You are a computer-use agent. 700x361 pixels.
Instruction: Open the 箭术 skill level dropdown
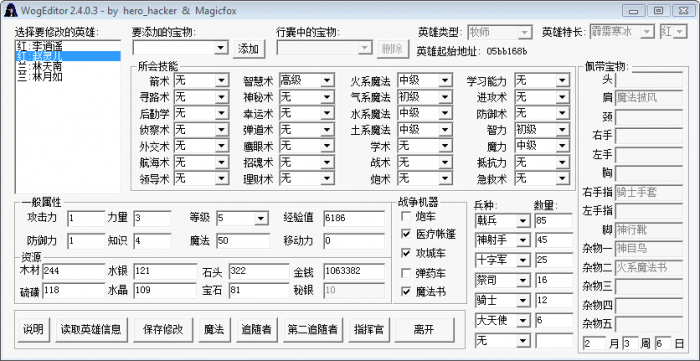tap(221, 81)
